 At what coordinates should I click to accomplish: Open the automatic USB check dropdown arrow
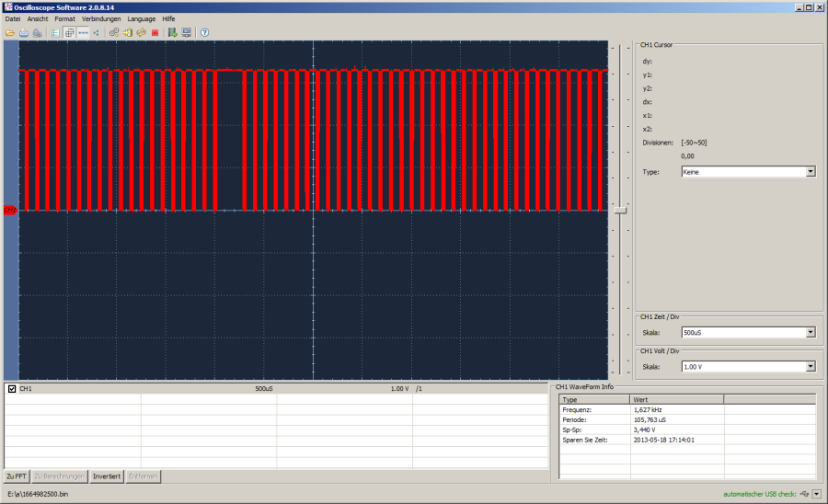(x=816, y=494)
